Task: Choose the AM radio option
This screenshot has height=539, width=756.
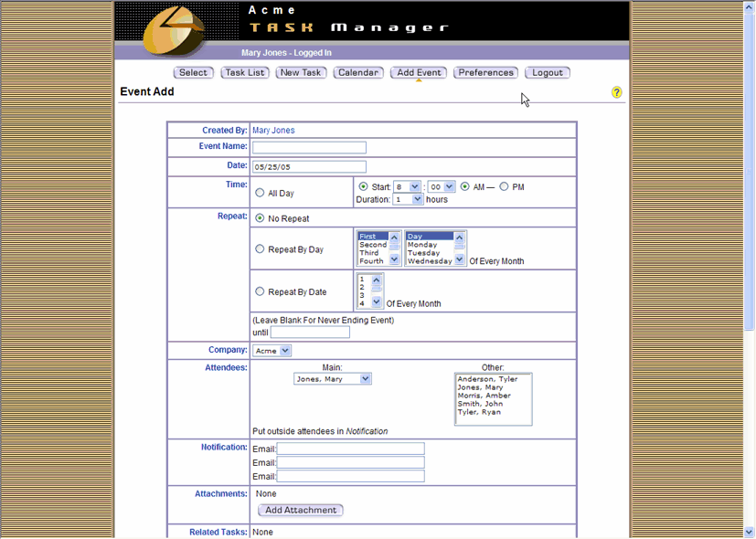Action: click(464, 186)
